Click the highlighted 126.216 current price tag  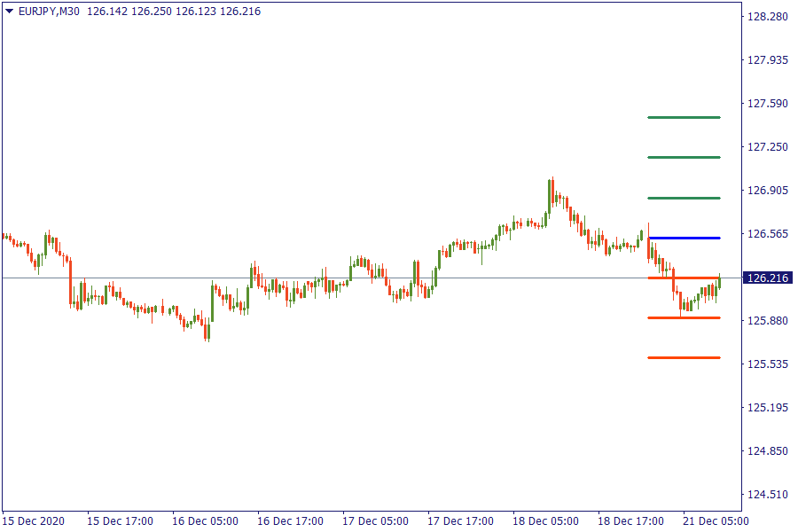click(x=768, y=278)
